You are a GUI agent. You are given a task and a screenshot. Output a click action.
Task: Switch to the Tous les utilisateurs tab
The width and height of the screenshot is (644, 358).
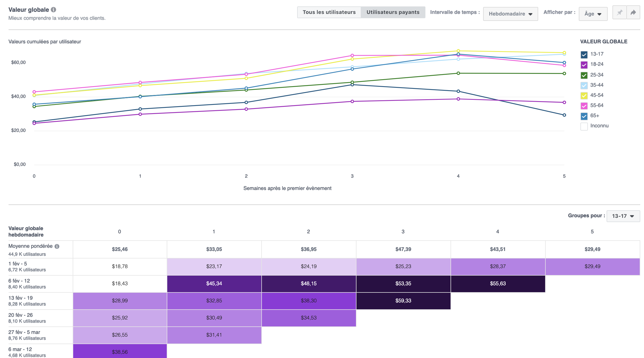(x=329, y=12)
